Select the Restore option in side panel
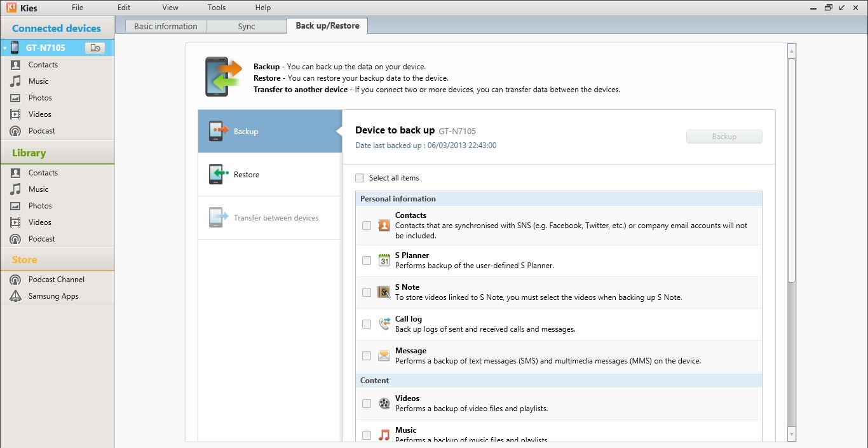Viewport: 868px width, 448px height. click(x=270, y=175)
